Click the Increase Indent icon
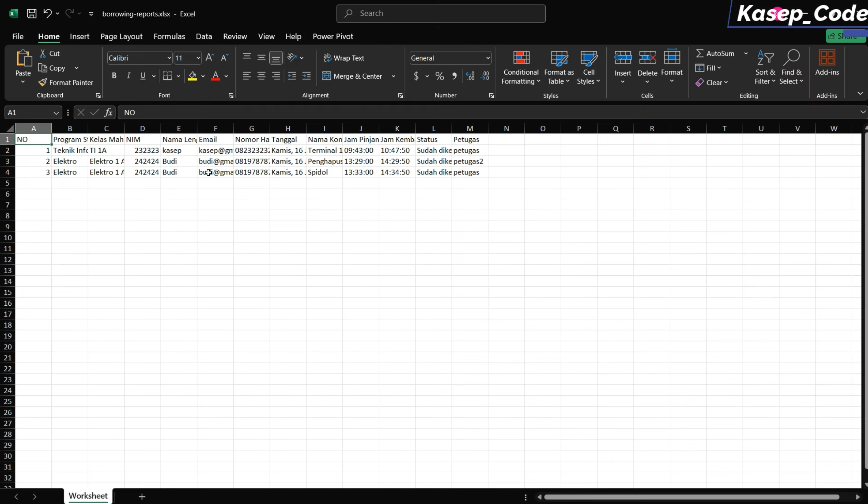Viewport: 868px width, 504px height. coord(306,76)
